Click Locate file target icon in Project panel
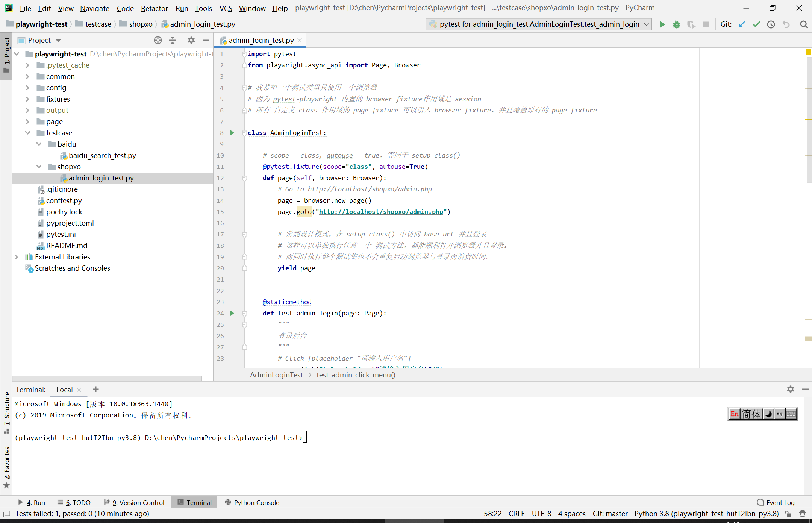 pos(158,40)
